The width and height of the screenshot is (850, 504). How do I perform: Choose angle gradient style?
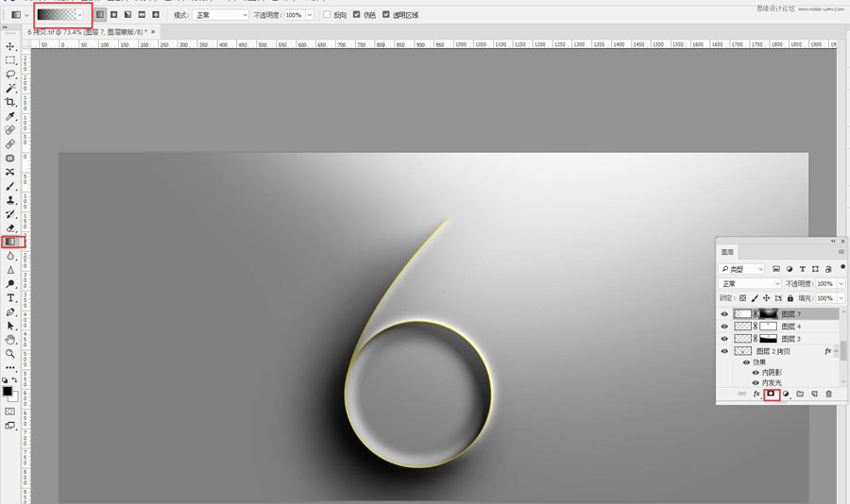(127, 15)
